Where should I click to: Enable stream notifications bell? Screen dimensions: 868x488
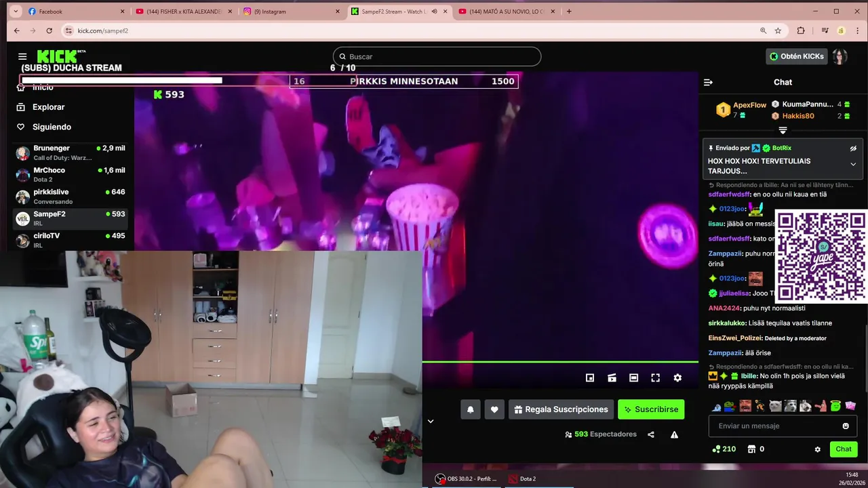tap(470, 409)
